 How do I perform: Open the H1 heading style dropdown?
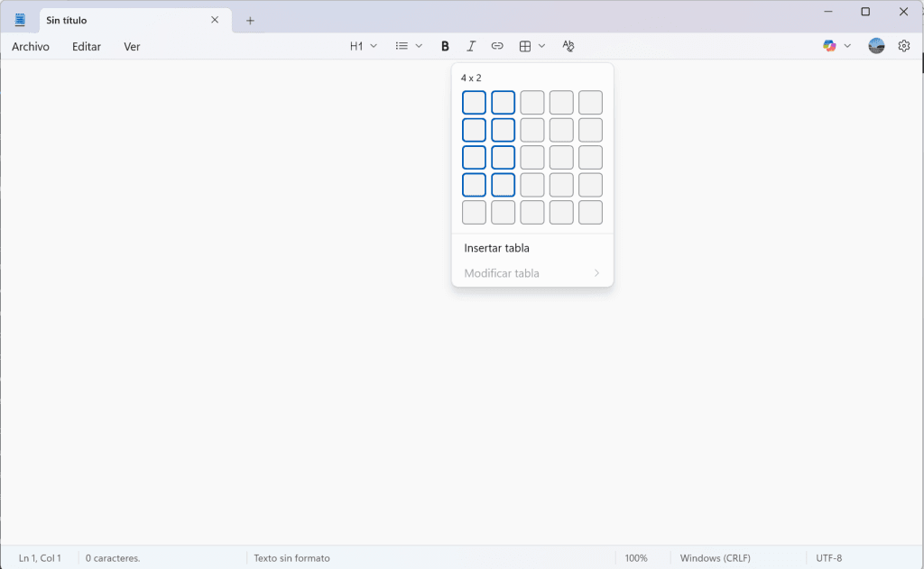click(363, 45)
